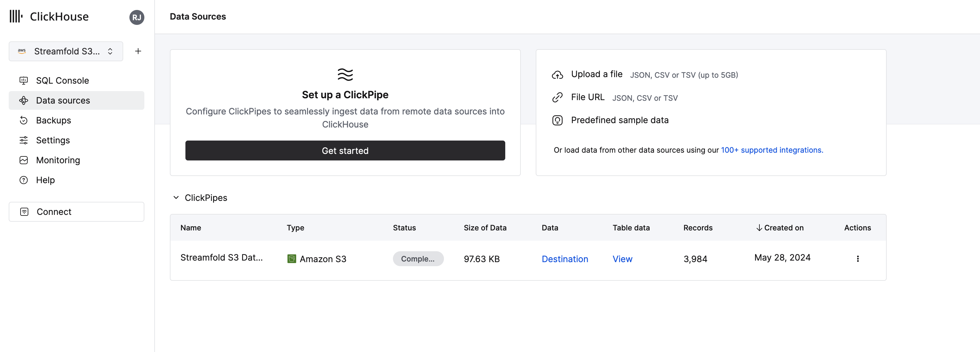Select Data sources in the sidebar

coord(77,100)
